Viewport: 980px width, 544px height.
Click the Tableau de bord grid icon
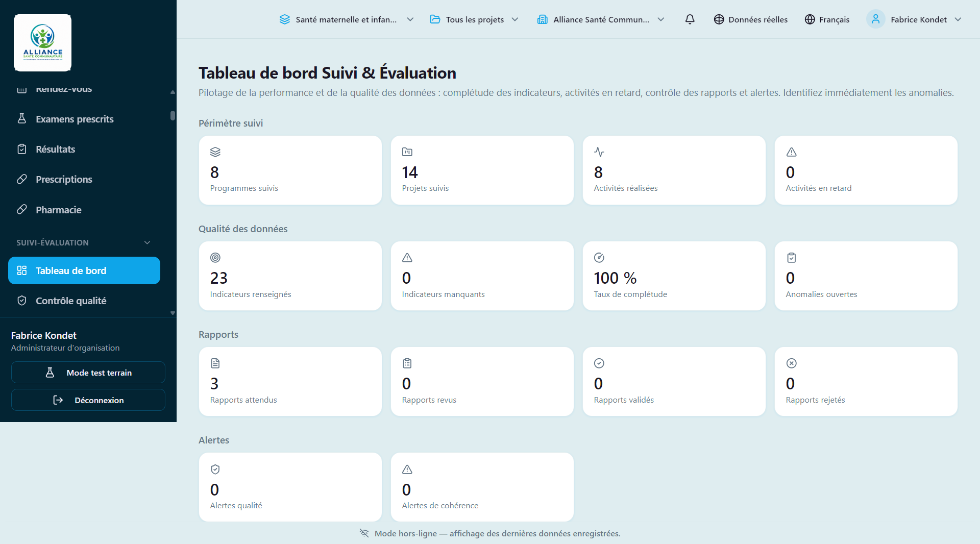point(22,270)
